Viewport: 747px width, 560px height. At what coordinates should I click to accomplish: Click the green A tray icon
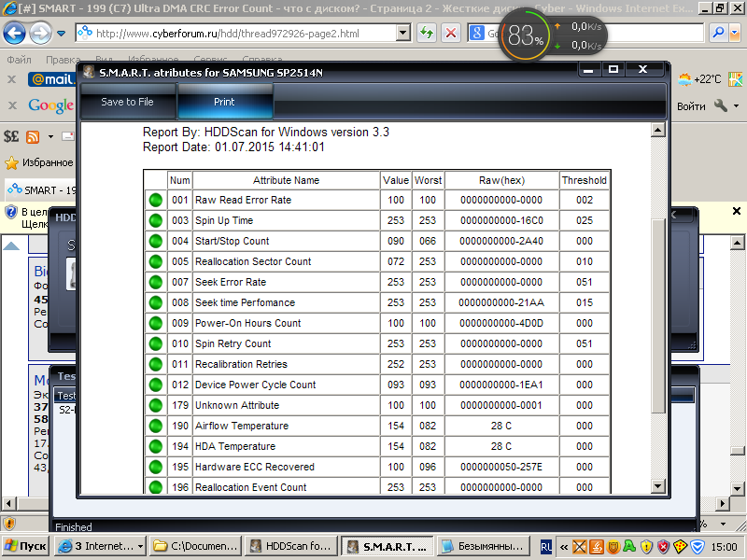629,547
